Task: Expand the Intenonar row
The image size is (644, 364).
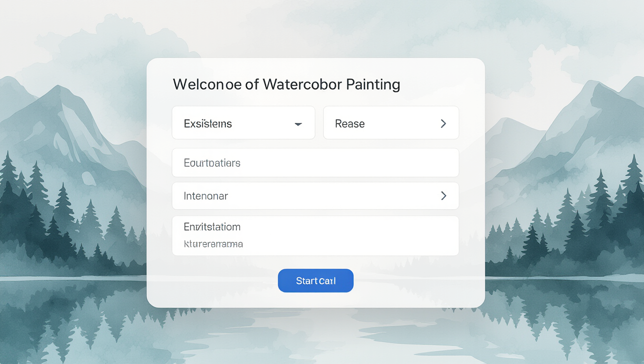Action: pos(315,196)
